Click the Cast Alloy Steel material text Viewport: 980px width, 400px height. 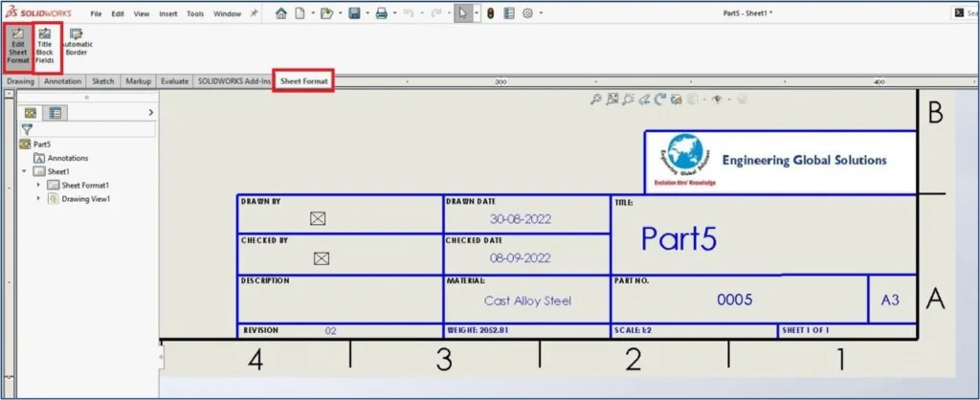[527, 300]
